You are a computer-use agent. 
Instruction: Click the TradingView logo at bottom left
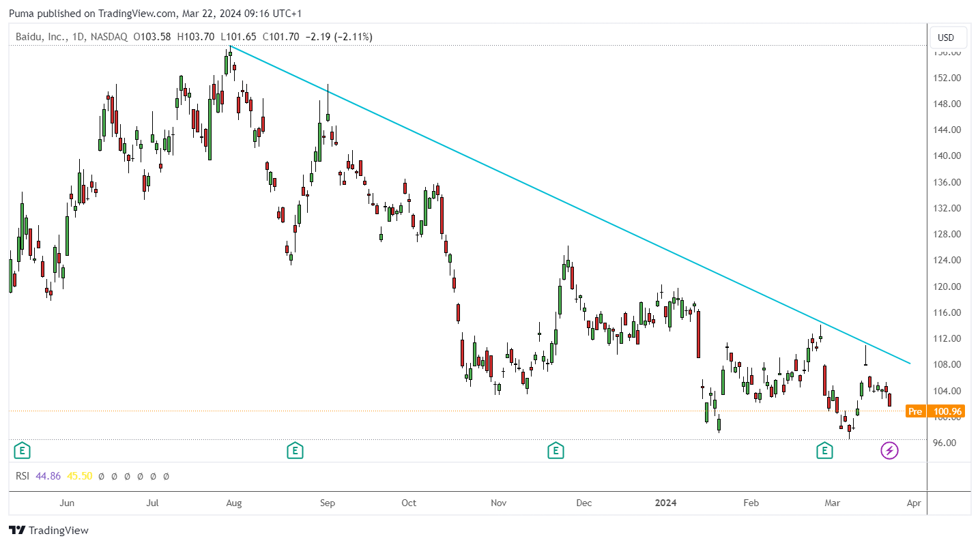coord(48,530)
